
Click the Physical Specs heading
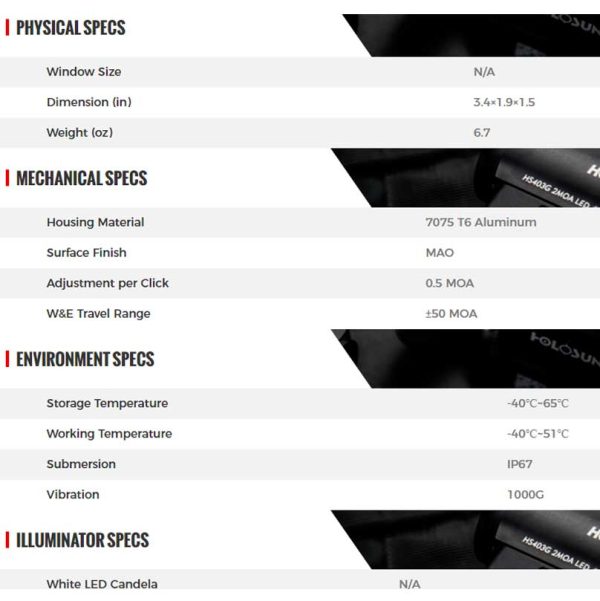tap(71, 28)
